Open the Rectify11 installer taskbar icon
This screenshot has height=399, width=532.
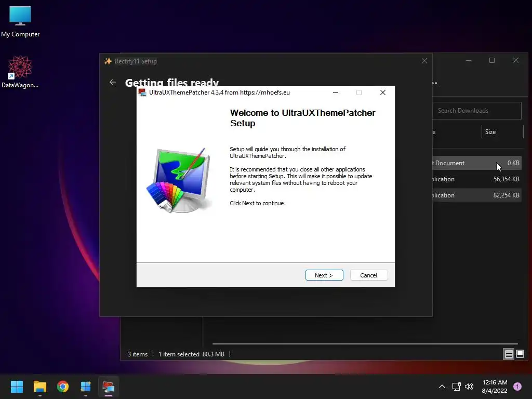[x=86, y=387]
